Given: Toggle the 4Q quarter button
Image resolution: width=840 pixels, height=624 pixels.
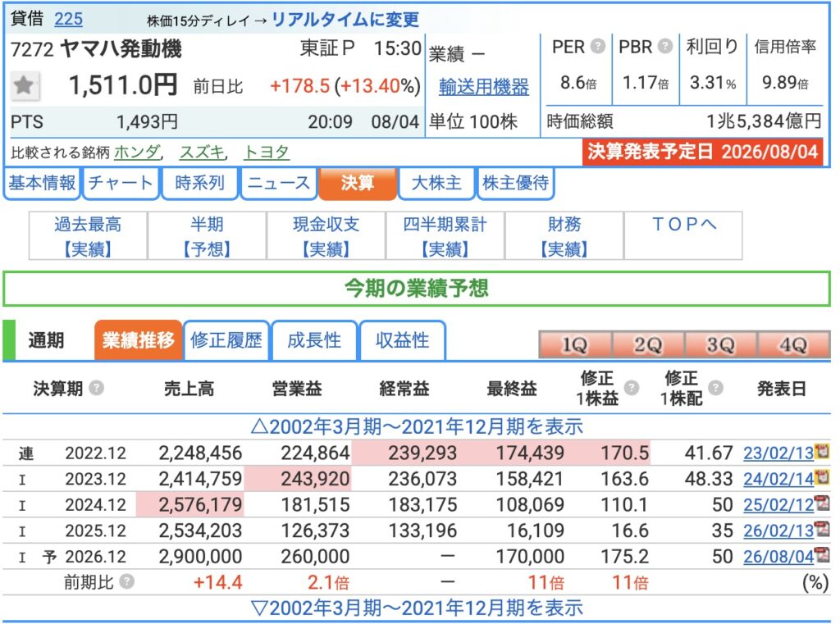Looking at the screenshot, I should (793, 344).
